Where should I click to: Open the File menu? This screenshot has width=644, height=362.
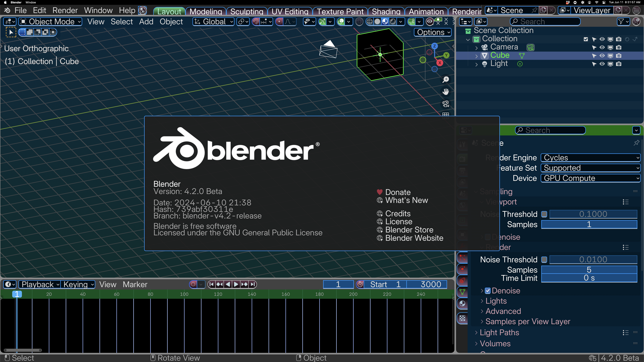(21, 10)
